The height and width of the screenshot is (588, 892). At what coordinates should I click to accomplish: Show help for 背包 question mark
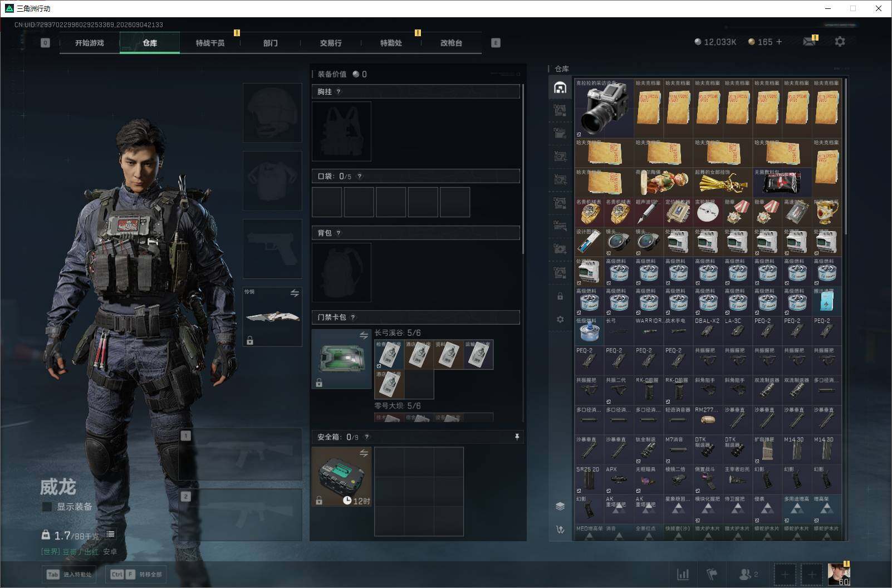[x=339, y=233]
